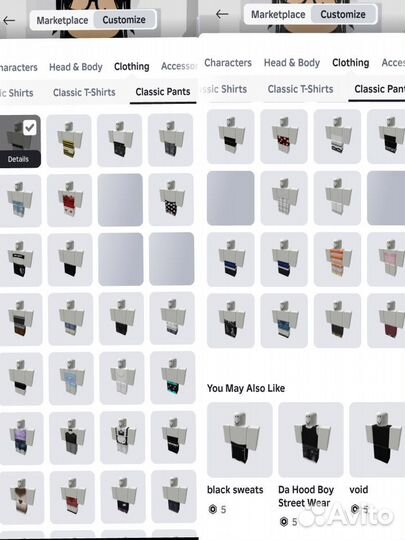Pick the yellow striped pants thumbnail
The width and height of the screenshot is (405, 540).
click(69, 141)
